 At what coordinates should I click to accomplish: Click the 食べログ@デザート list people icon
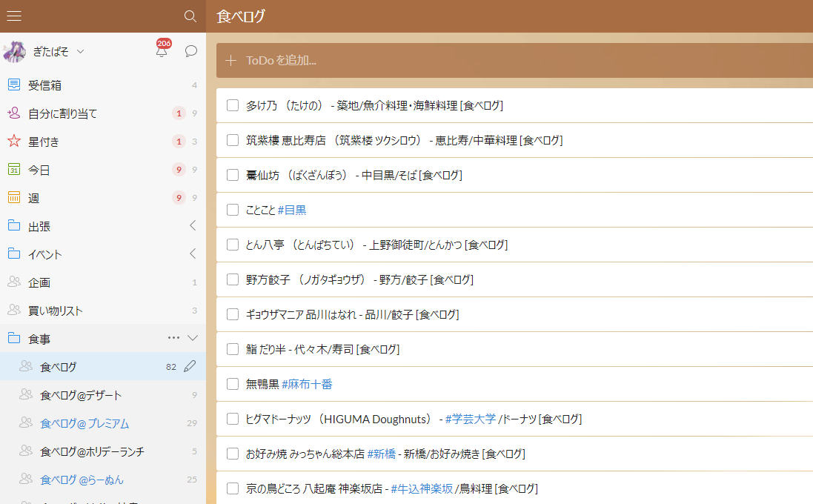pyautogui.click(x=26, y=394)
